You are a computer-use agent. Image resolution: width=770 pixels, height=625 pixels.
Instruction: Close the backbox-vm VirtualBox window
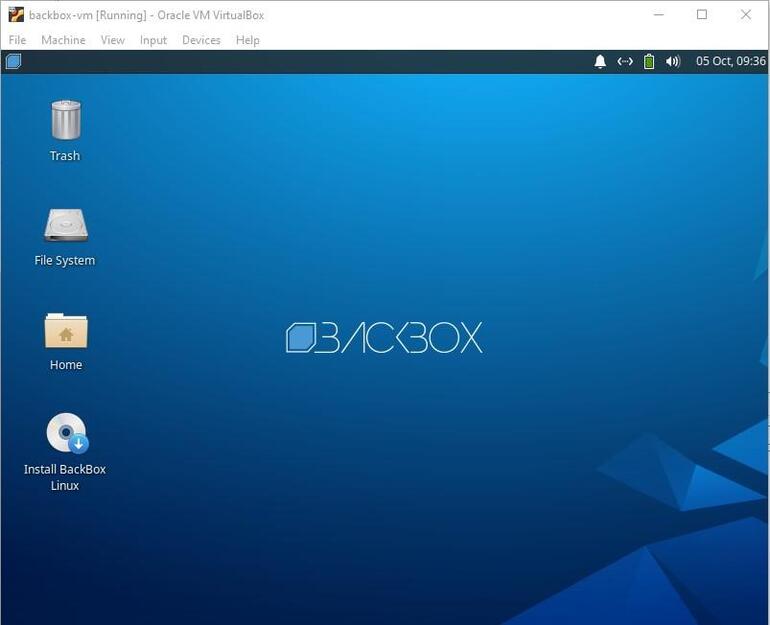tap(745, 15)
